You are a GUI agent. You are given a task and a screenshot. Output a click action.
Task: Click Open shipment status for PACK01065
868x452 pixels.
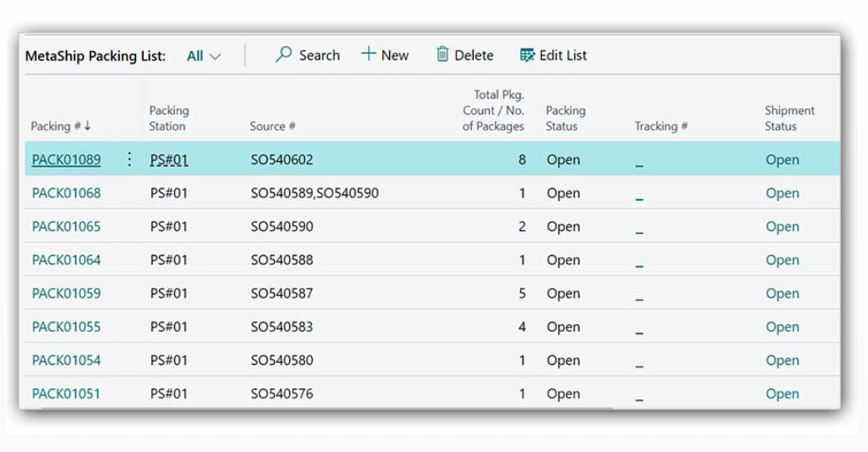pos(781,227)
